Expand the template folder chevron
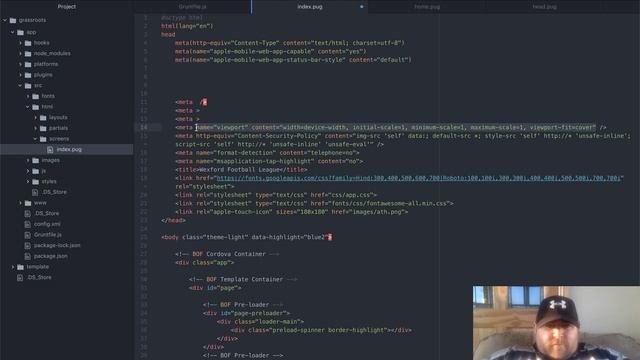 [x=13, y=267]
